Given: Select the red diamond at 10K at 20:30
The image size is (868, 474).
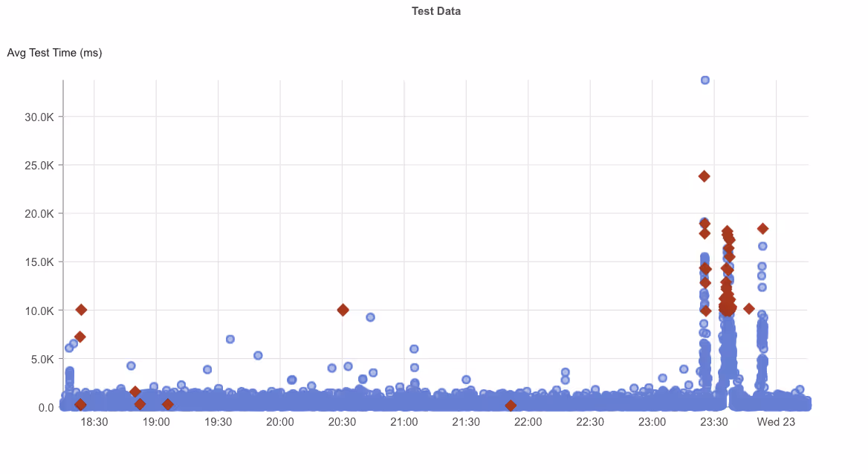Looking at the screenshot, I should click(x=343, y=310).
